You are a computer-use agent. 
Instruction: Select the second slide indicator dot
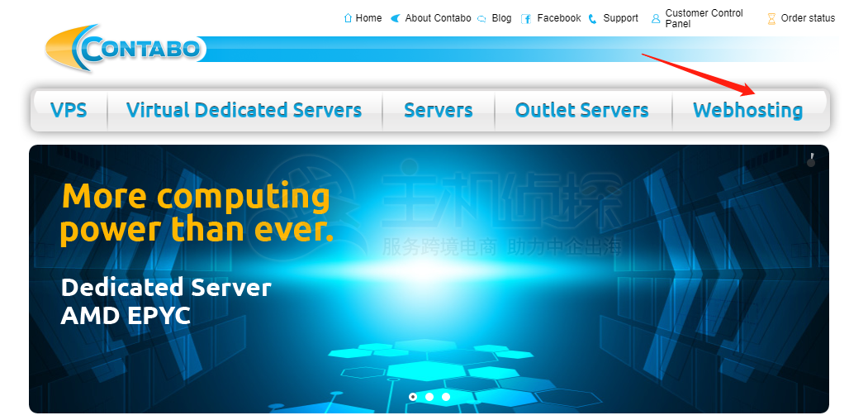point(429,397)
